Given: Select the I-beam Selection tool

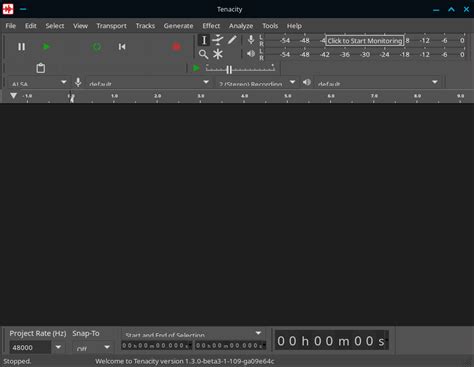Looking at the screenshot, I should (x=204, y=40).
